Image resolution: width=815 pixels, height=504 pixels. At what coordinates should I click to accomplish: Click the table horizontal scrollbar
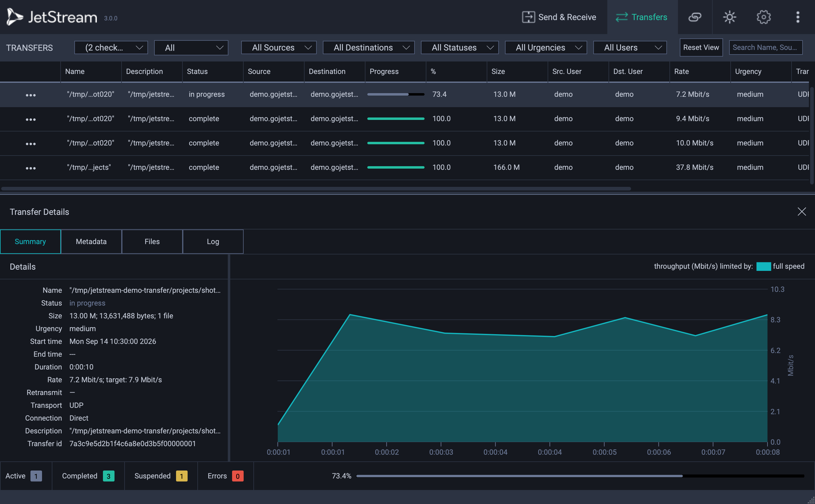click(x=316, y=189)
